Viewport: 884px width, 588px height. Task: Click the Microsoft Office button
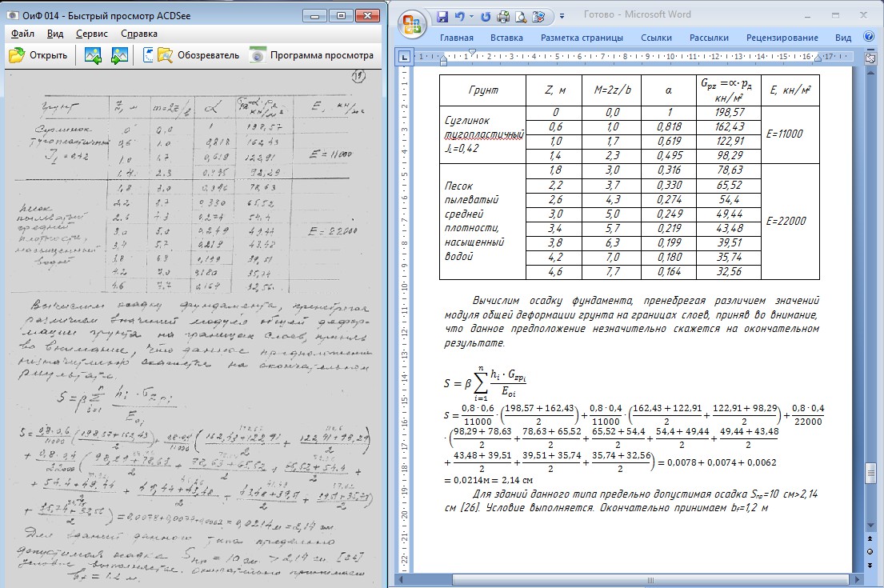click(411, 24)
